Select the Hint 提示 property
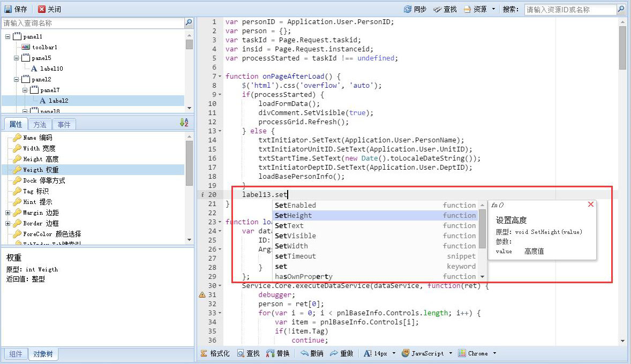Viewport: 631px width, 364px height. (37, 202)
